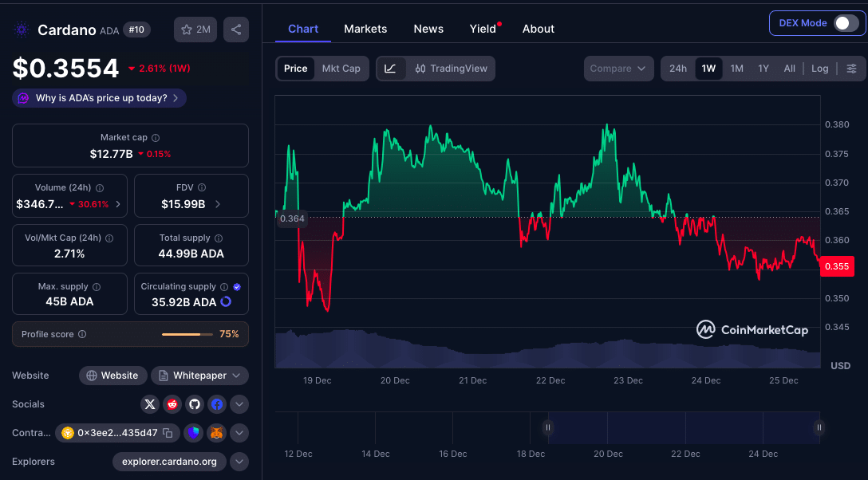Copy the contract address using copy icon
The image size is (868, 480).
168,433
